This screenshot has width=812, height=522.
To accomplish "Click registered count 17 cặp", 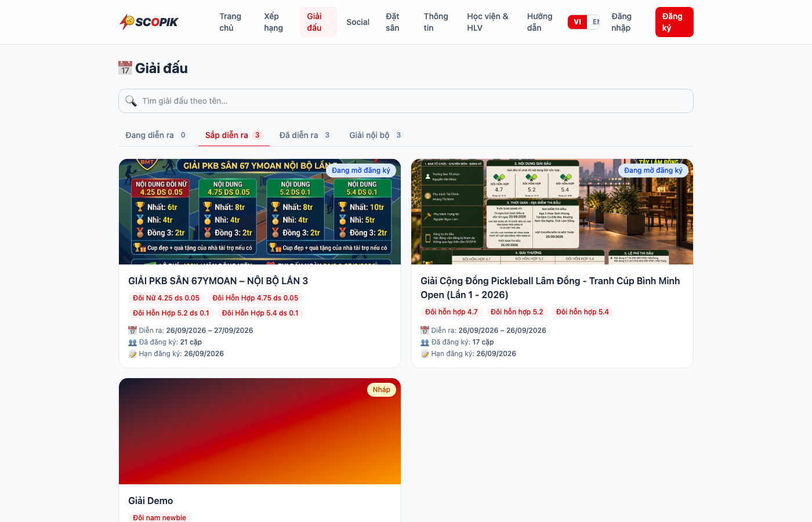I will pos(483,342).
